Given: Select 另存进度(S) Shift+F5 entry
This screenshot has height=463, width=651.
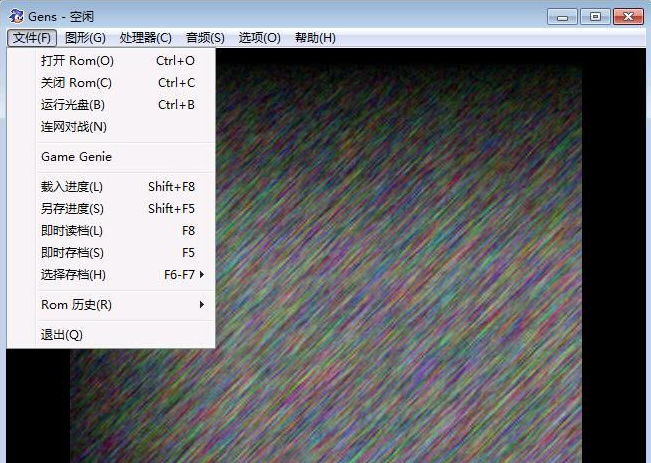Looking at the screenshot, I should point(111,208).
